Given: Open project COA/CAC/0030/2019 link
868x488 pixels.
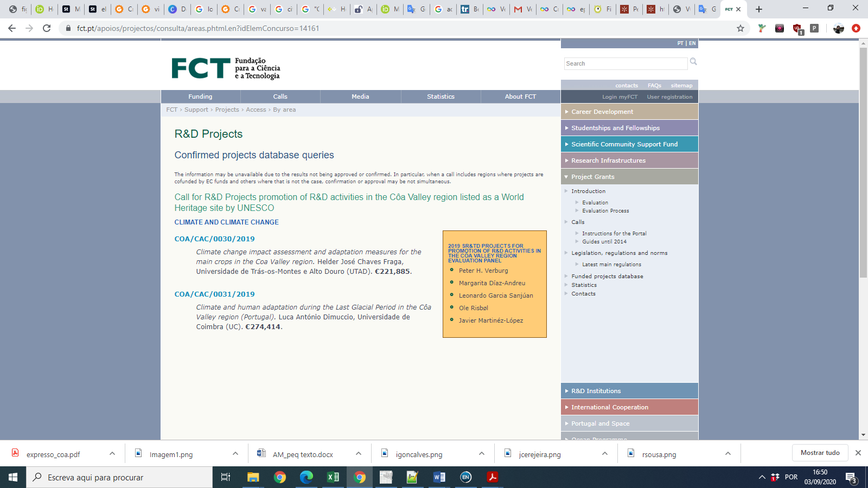Looking at the screenshot, I should pyautogui.click(x=214, y=239).
